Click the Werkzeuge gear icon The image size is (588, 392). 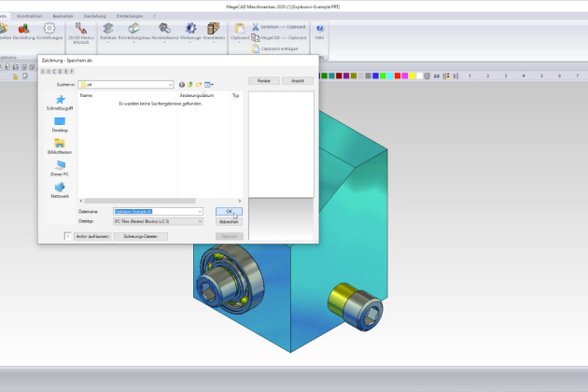pos(189,32)
